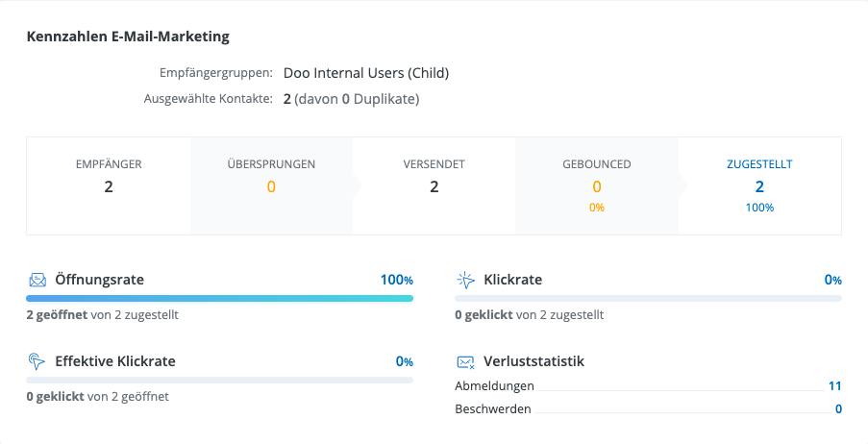Select the Versendet funnel step
Screen dimensions: 868x444
point(434,185)
